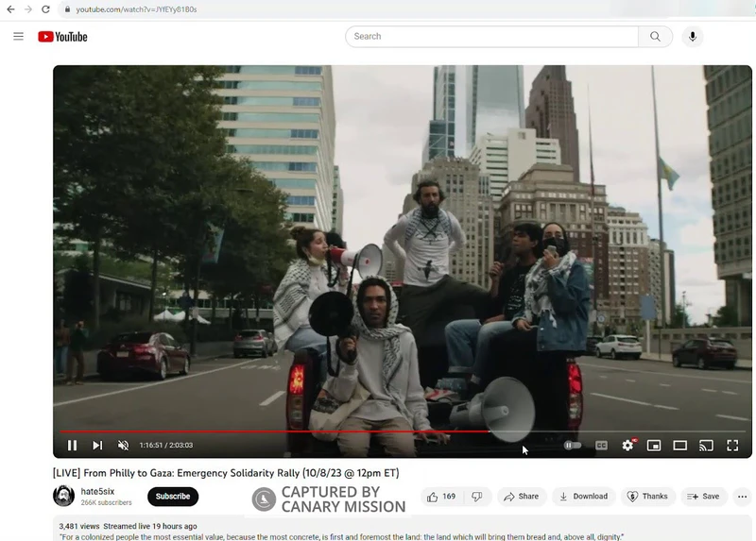
Task: Enter full screen mode
Action: (732, 446)
